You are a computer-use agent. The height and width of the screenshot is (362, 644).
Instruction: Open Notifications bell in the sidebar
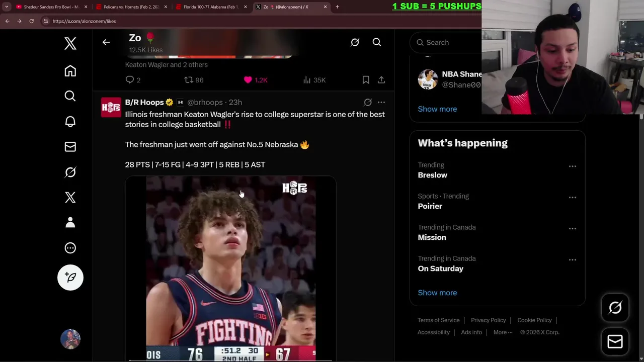point(70,121)
